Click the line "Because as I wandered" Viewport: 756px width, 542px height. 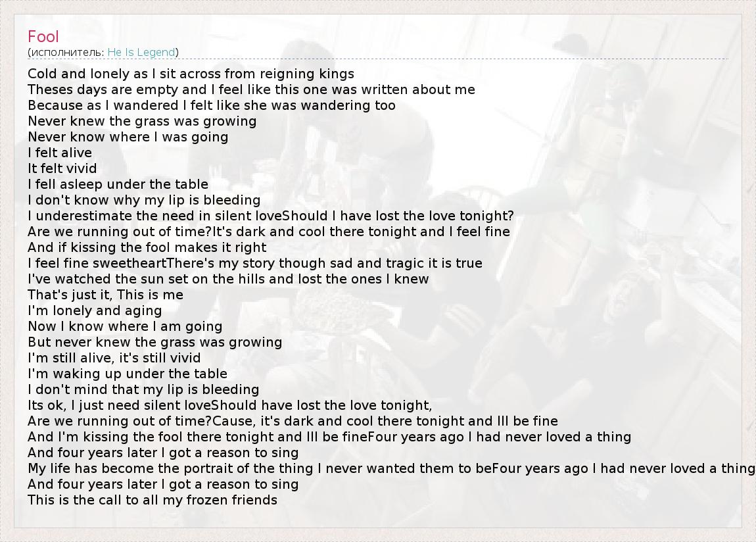212,105
